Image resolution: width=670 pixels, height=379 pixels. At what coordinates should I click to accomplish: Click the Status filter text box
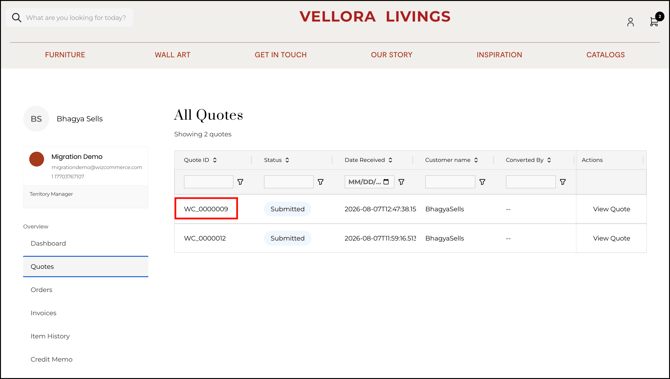tap(289, 182)
